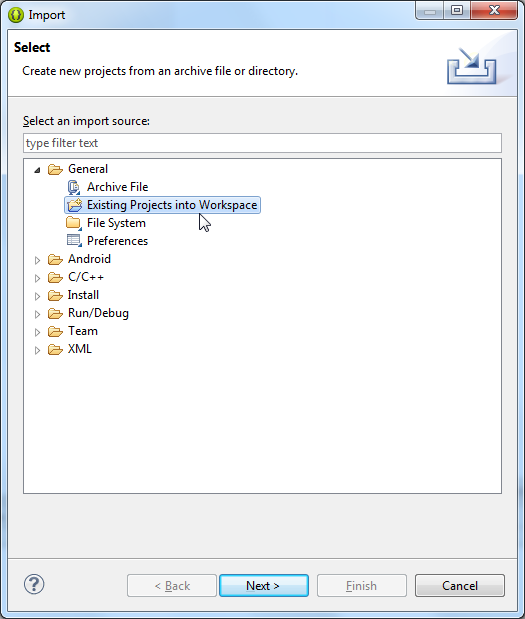
Task: Click the Next > button
Action: point(264,585)
